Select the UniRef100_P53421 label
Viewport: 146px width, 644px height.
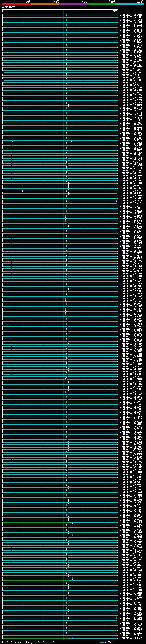tap(131, 226)
